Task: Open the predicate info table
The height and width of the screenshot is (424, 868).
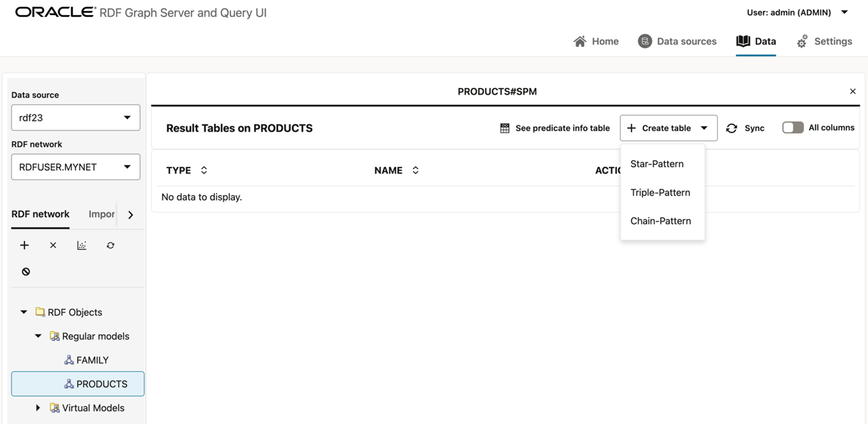Action: [555, 128]
